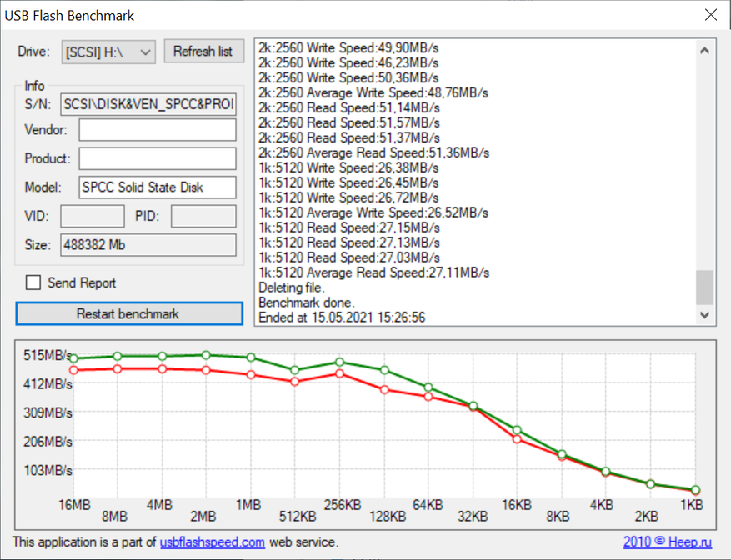Click the PID field
Screen dimensions: 731x560
click(x=203, y=217)
